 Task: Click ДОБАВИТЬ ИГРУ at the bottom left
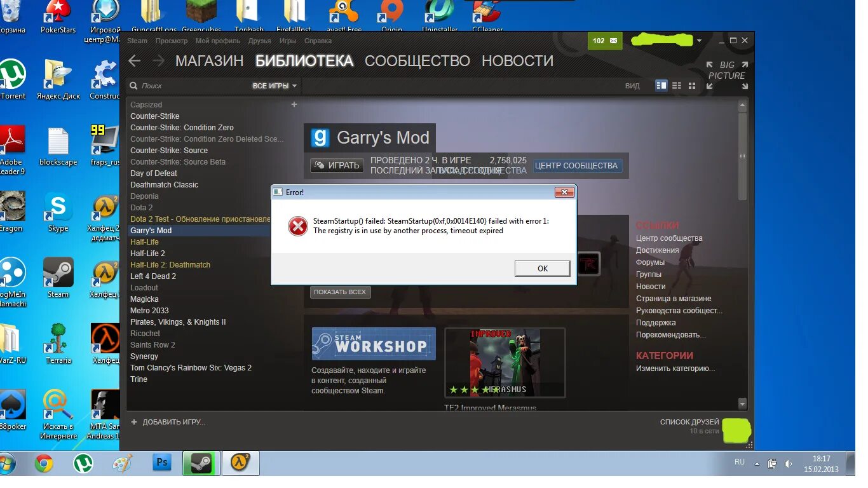point(168,422)
